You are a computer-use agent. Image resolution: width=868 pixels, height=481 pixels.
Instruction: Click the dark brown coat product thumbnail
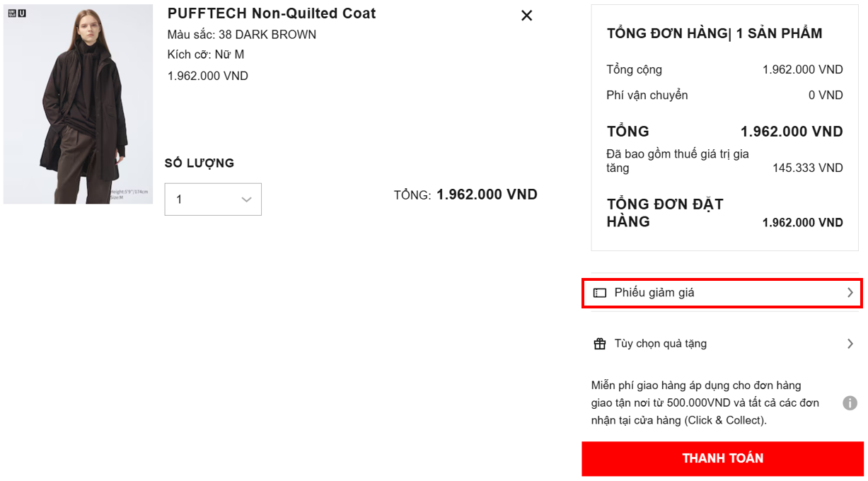tap(78, 105)
